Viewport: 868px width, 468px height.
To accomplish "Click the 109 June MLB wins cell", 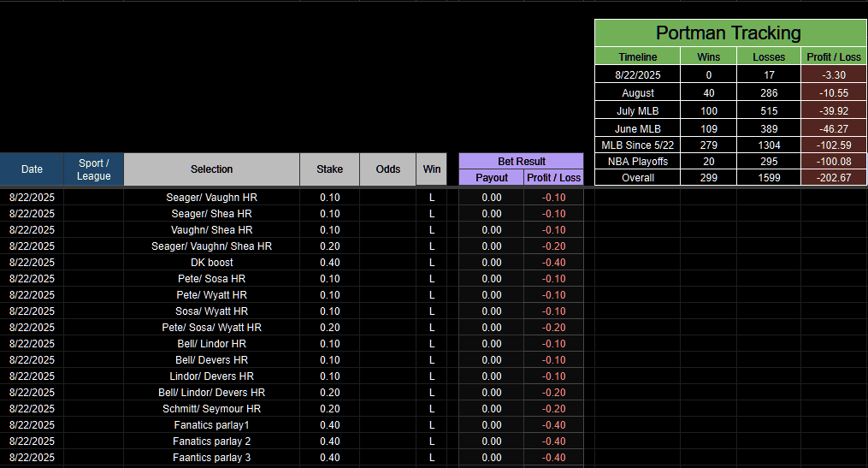I will [709, 128].
